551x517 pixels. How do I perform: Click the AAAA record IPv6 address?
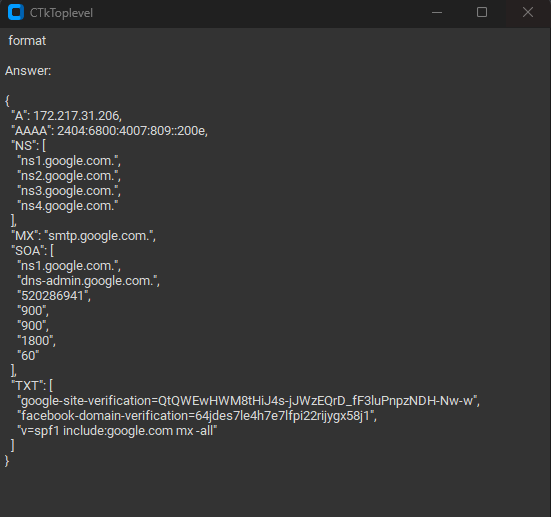(132, 131)
